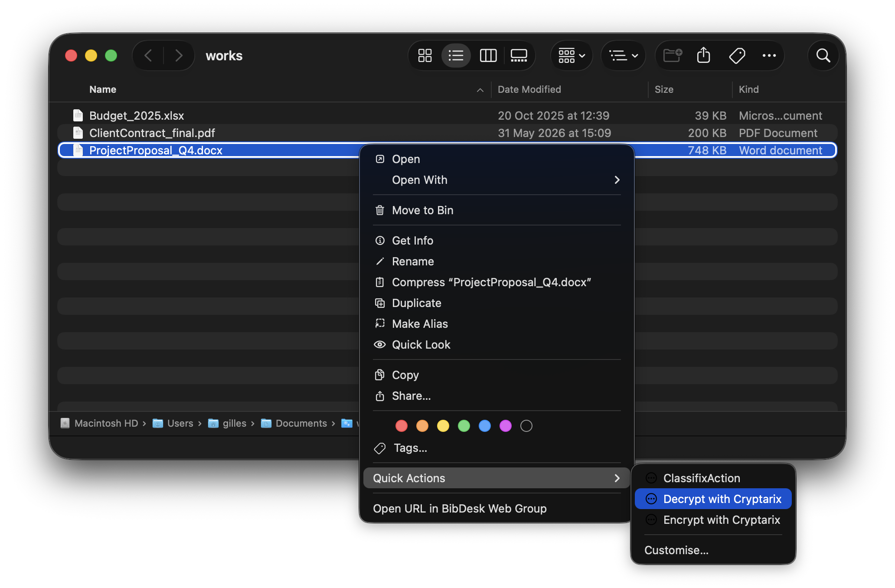Click the ClassifixAction ellipsis icon
This screenshot has height=588, width=895.
coord(651,478)
